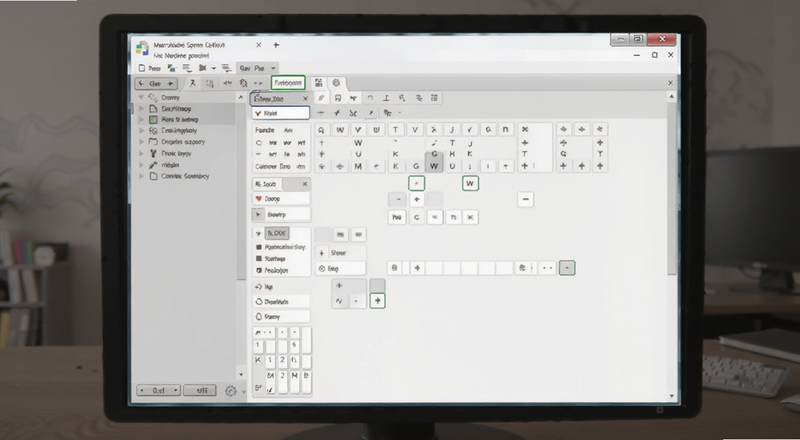The width and height of the screenshot is (800, 440).
Task: Switch to the tab with the grid icon
Action: coord(318,83)
